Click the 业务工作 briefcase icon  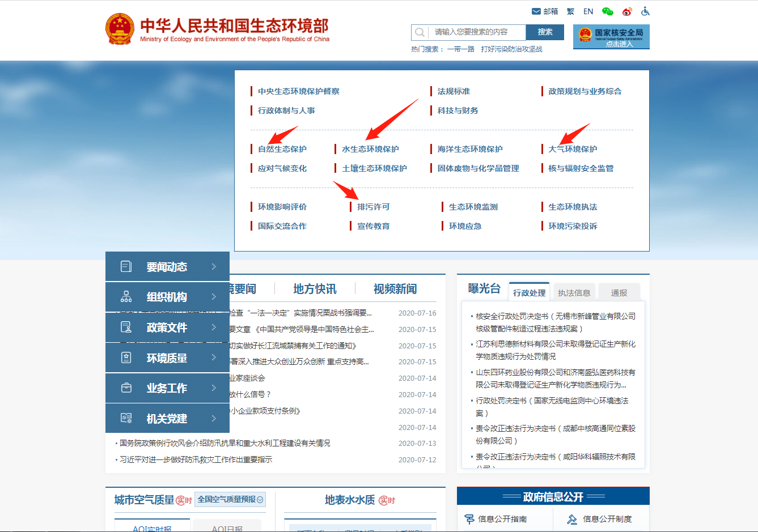click(126, 388)
